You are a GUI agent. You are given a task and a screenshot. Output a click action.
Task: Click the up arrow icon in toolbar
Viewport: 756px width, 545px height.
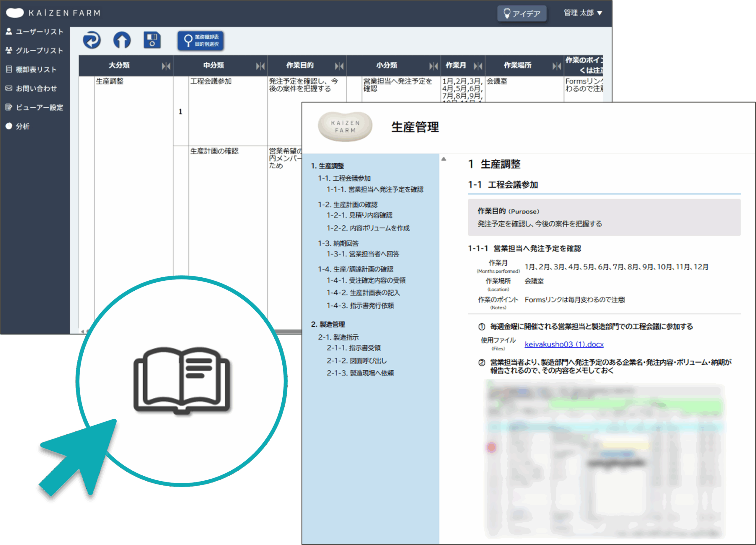(x=122, y=40)
